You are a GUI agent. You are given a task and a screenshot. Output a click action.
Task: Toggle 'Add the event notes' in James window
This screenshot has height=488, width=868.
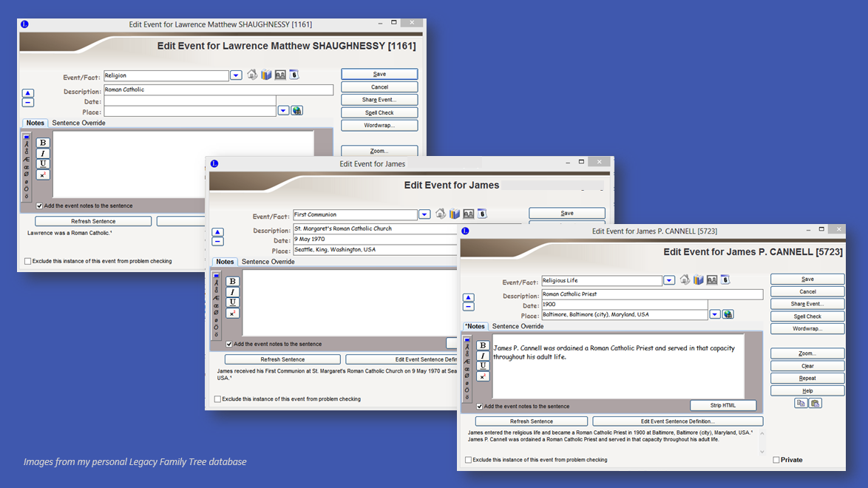(228, 344)
